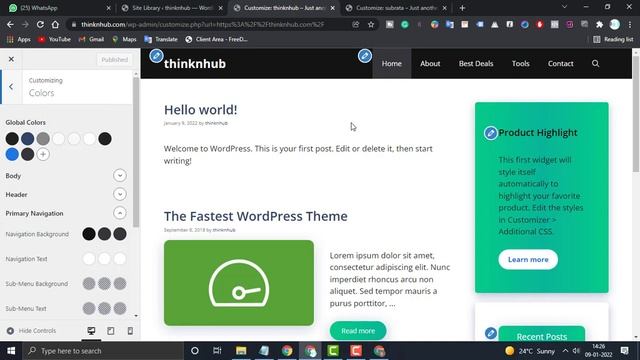Open the Windows Start menu

(x=11, y=351)
